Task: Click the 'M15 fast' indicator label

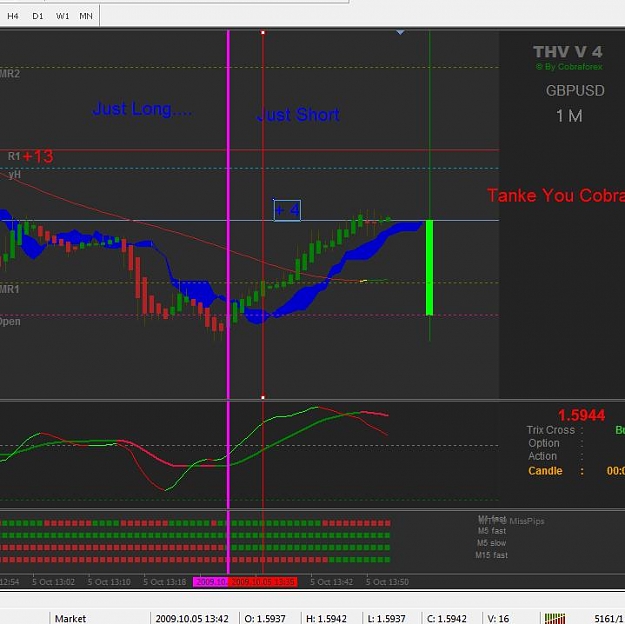Action: click(491, 555)
